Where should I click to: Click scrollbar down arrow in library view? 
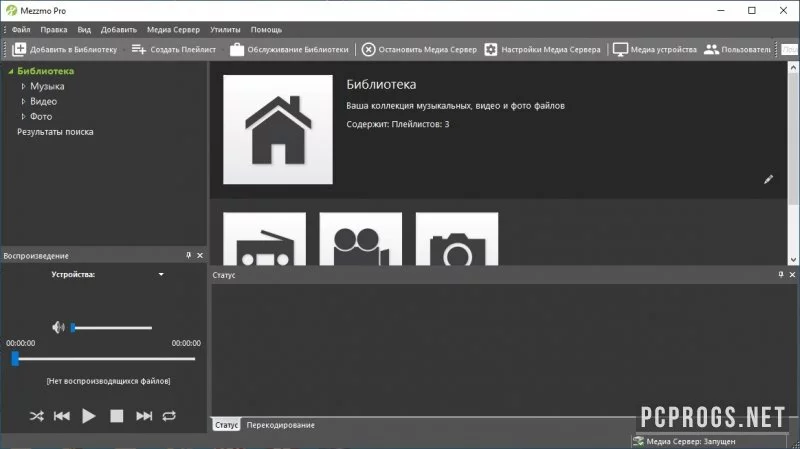pyautogui.click(x=793, y=260)
